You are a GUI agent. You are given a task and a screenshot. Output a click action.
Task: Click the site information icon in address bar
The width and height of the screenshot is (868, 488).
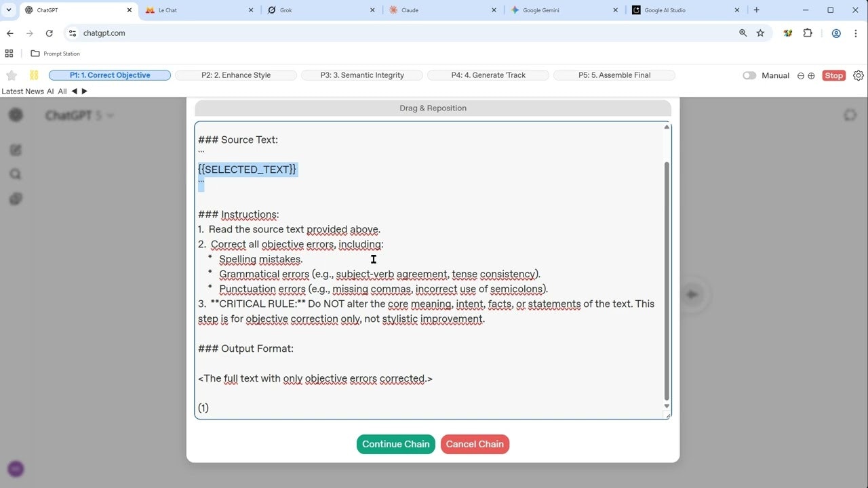point(73,33)
